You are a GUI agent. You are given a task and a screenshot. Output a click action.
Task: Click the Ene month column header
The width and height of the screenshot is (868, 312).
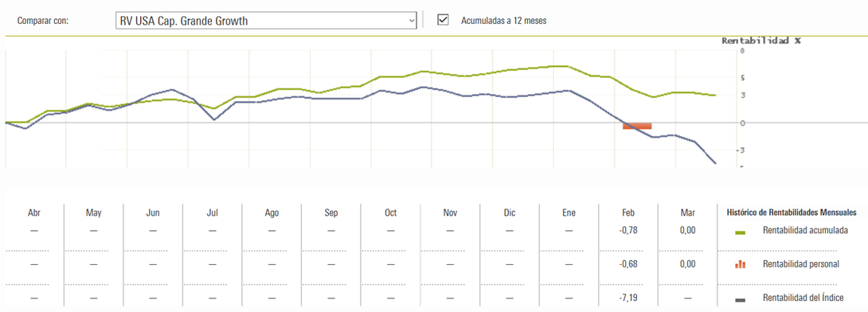pyautogui.click(x=569, y=213)
